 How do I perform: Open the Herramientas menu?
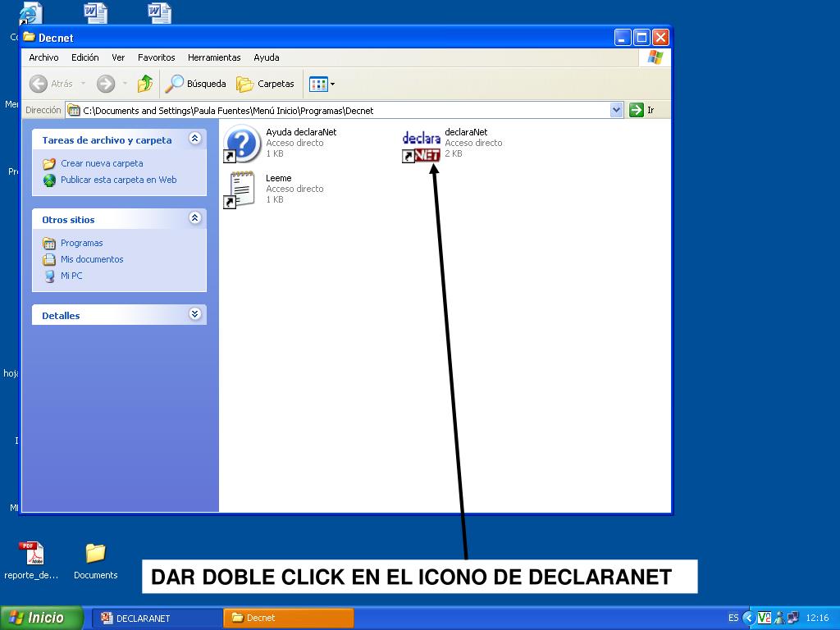pyautogui.click(x=214, y=57)
